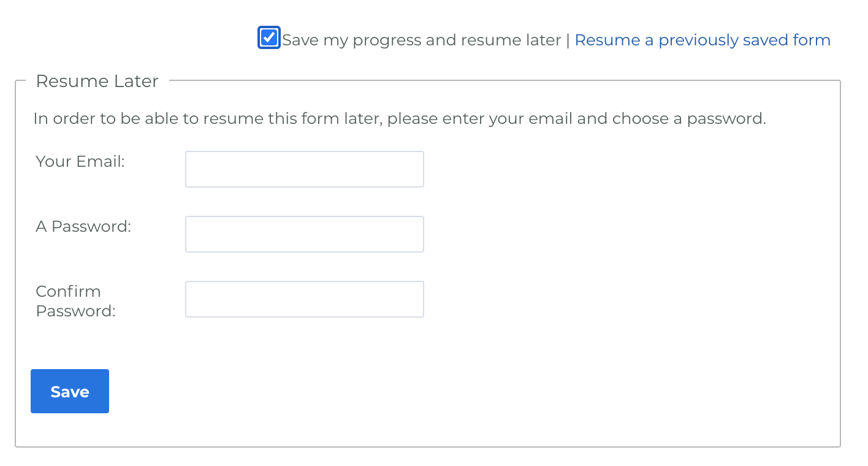The height and width of the screenshot is (466, 868).
Task: Click the "Your Email:" field label
Action: point(80,161)
